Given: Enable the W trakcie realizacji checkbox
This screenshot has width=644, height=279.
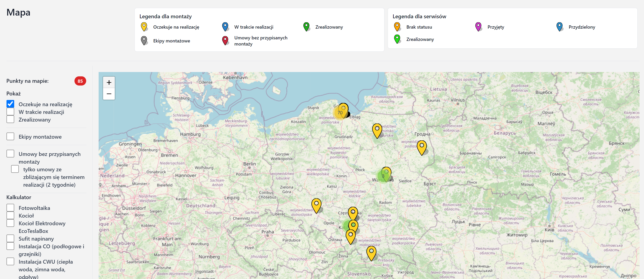Looking at the screenshot, I should 11,112.
